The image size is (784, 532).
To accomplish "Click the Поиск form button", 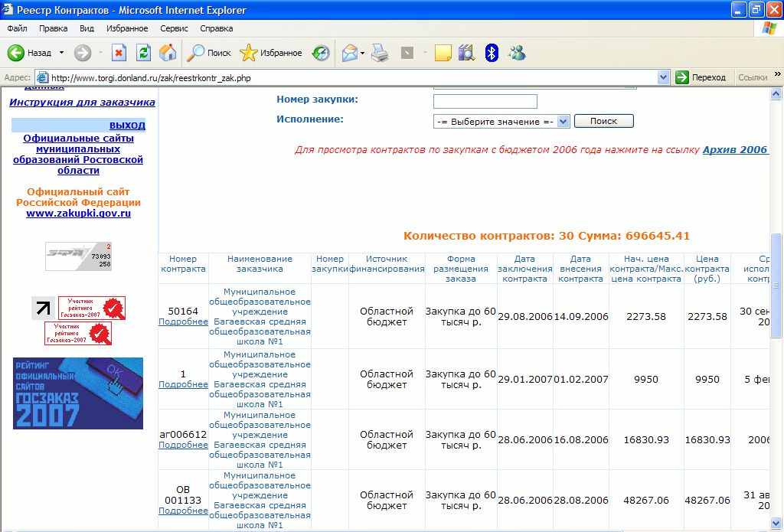I will click(603, 121).
